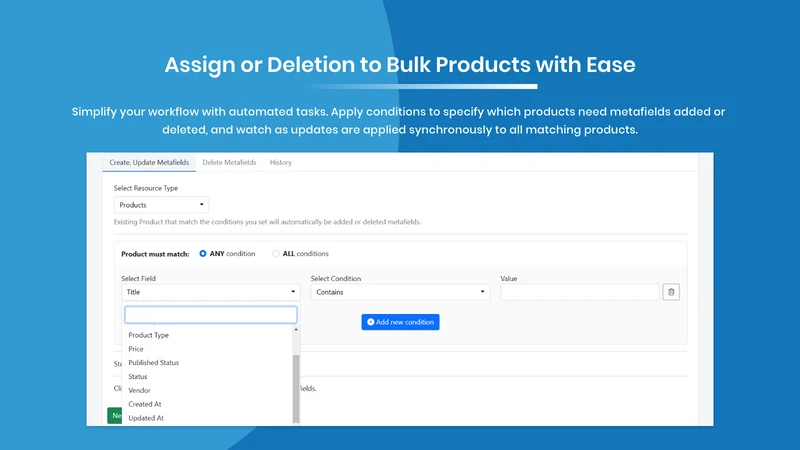Open the Select Resource Type Products dropdown

pyautogui.click(x=161, y=205)
